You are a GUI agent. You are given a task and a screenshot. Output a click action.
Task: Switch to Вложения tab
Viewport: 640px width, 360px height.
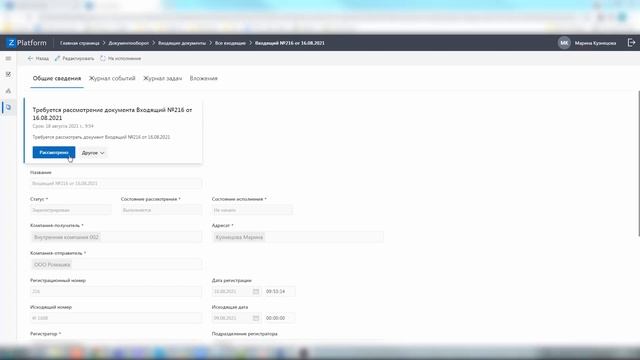pos(203,78)
